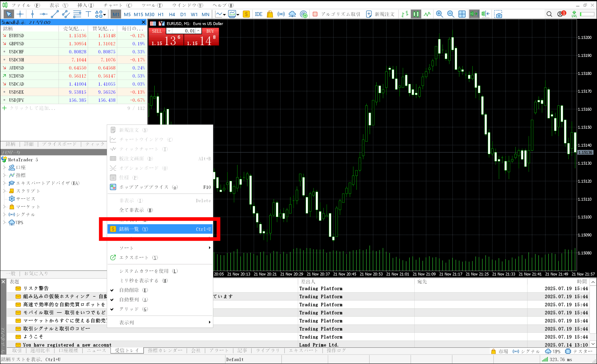Select M1 timeframe button
The width and height of the screenshot is (597, 364).
pyautogui.click(x=116, y=14)
